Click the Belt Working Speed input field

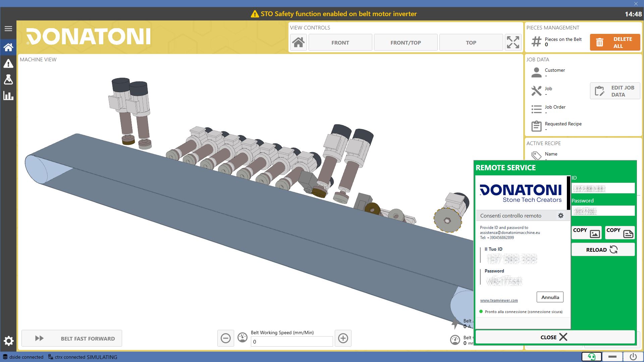click(292, 342)
